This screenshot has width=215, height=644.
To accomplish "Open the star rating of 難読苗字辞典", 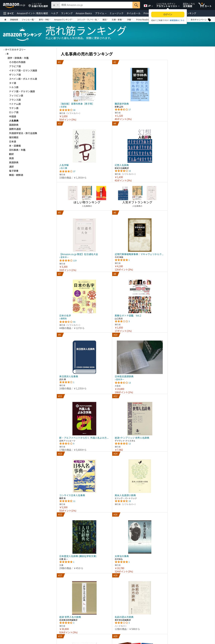I will [x=121, y=110].
